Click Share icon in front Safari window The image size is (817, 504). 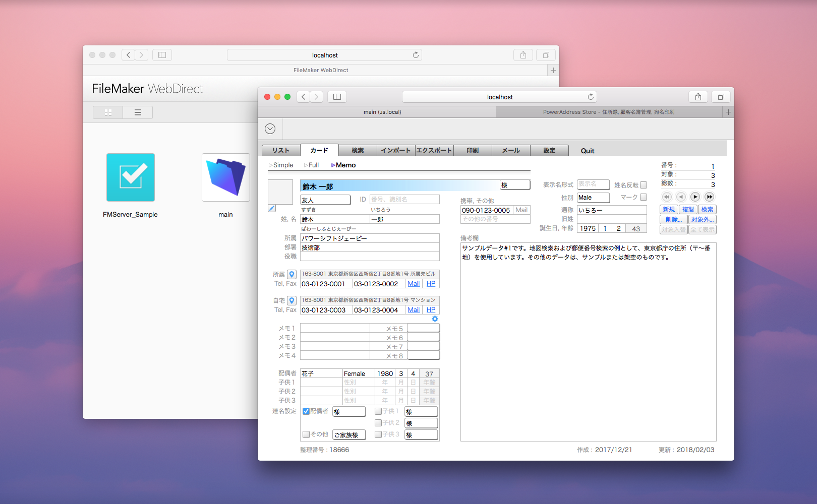(x=698, y=97)
